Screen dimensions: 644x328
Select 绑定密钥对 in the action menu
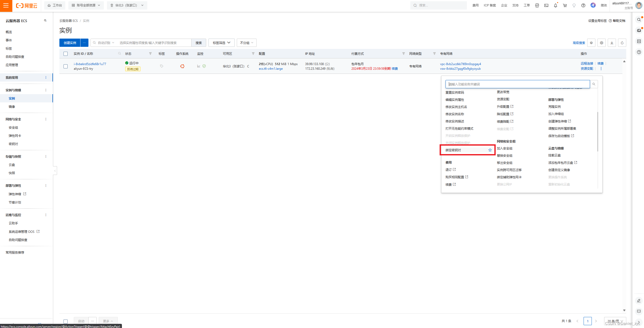453,150
